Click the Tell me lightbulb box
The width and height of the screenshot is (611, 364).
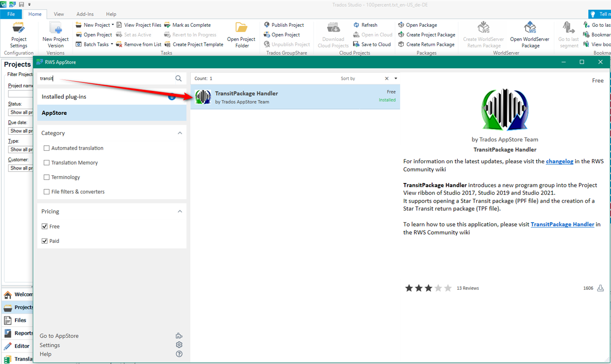coord(599,14)
